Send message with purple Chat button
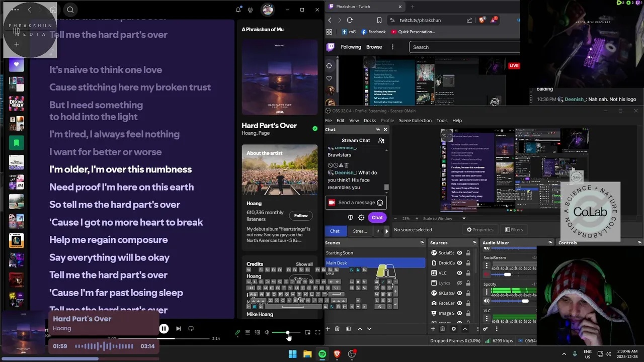Image resolution: width=644 pixels, height=362 pixels. coord(377,218)
